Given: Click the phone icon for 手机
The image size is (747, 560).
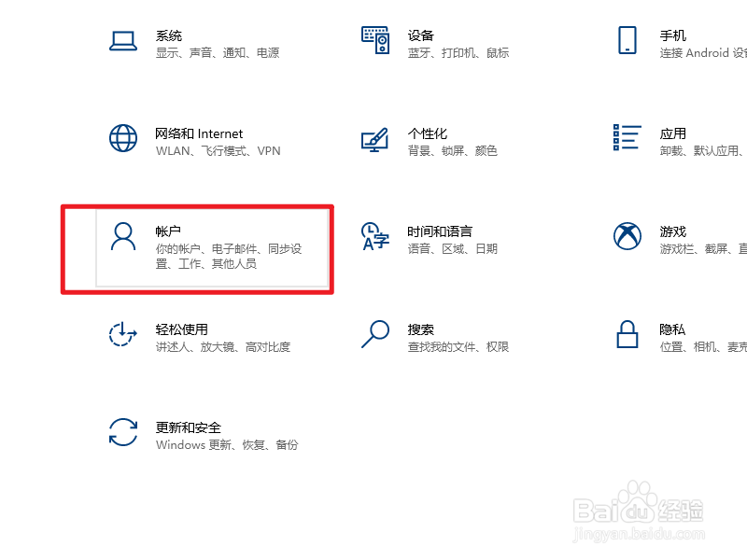Looking at the screenshot, I should click(627, 40).
